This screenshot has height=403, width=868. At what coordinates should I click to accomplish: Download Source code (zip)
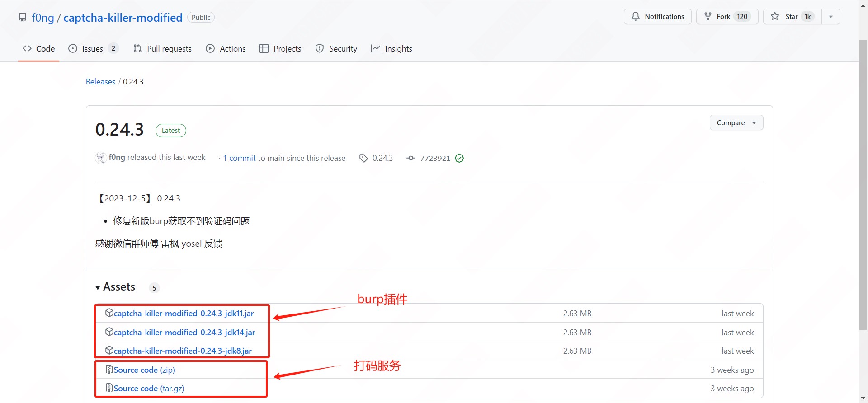point(144,370)
